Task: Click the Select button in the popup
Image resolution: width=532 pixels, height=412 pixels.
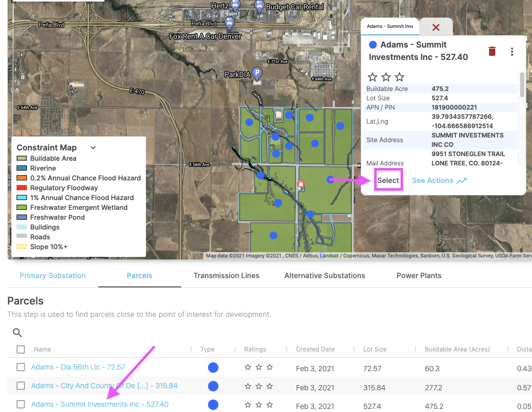Action: pos(389,180)
